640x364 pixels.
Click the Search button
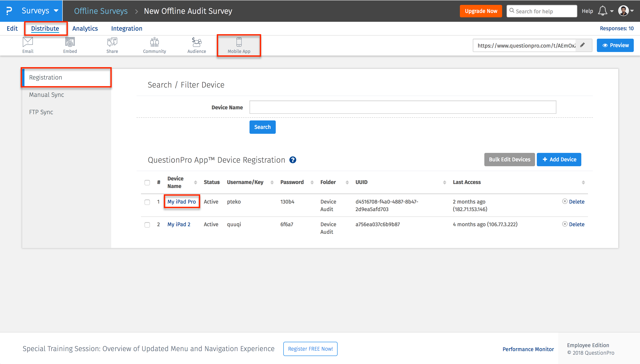tap(262, 127)
